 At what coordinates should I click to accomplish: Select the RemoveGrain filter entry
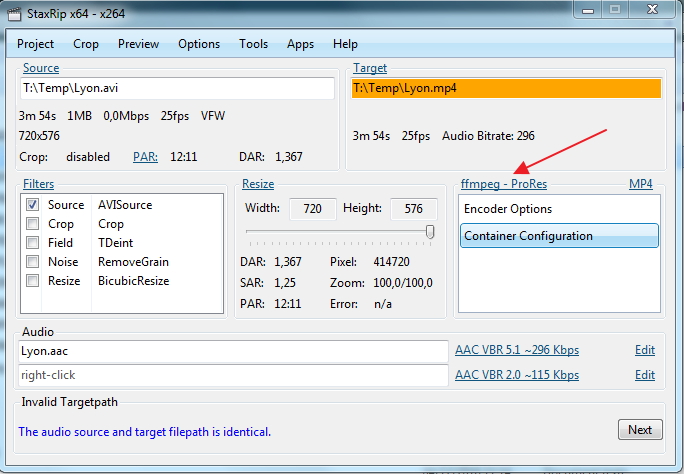[133, 262]
